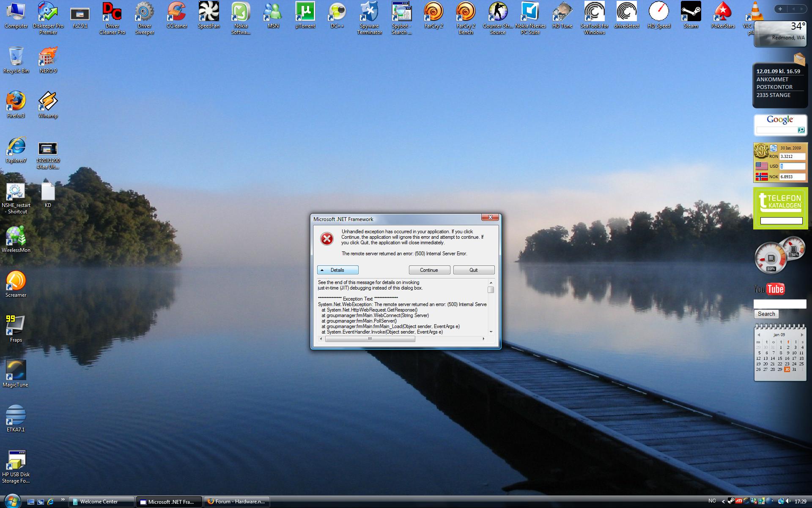Click the YouTube gadget Search button
Image resolution: width=812 pixels, height=508 pixels.
[766, 314]
